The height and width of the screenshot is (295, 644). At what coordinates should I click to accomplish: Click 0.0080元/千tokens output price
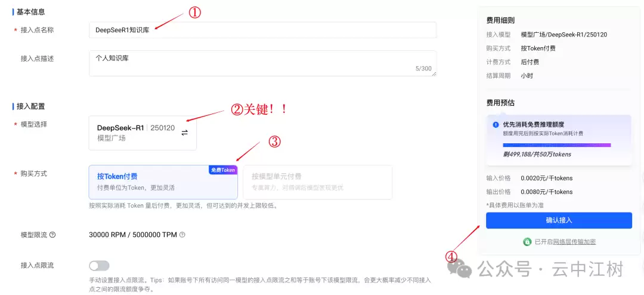click(x=547, y=192)
